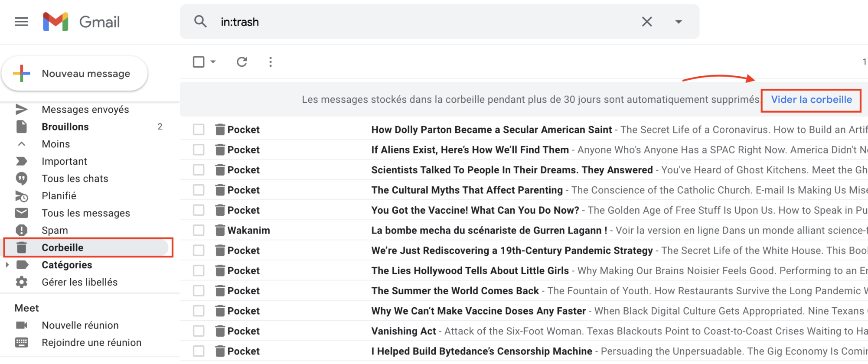This screenshot has height=364, width=868.
Task: Check the Dolly Parton email checkbox
Action: (x=199, y=130)
